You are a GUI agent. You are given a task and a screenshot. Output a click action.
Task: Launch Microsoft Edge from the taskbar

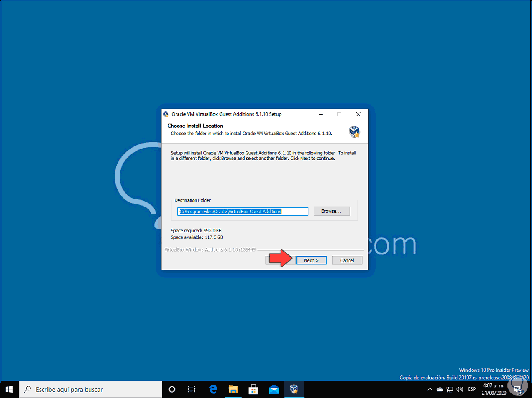tap(213, 389)
